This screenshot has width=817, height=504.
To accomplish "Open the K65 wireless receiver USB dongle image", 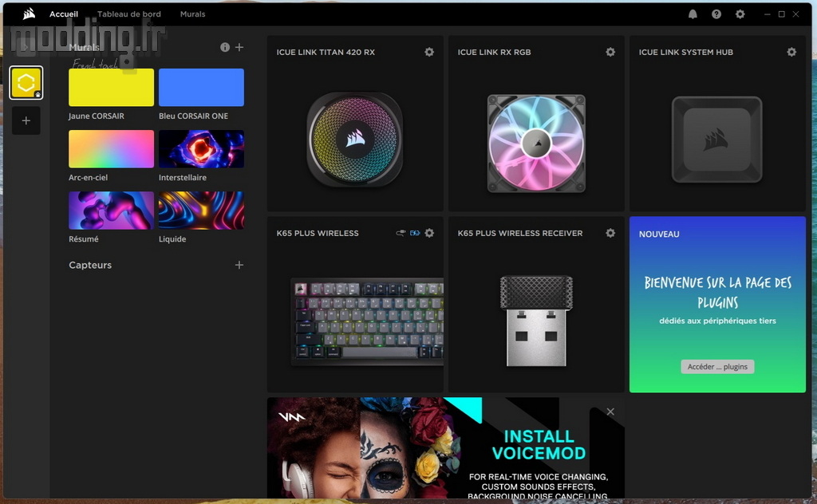I will [x=536, y=321].
